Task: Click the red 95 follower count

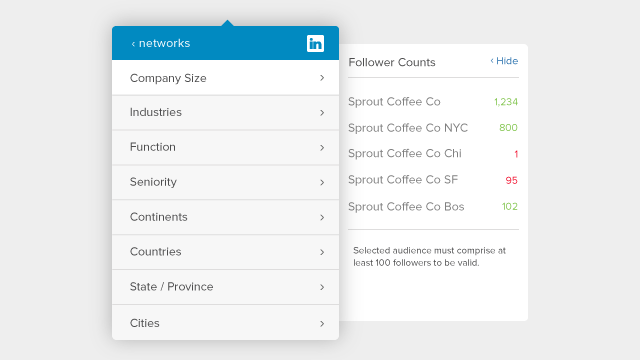Action: point(511,180)
